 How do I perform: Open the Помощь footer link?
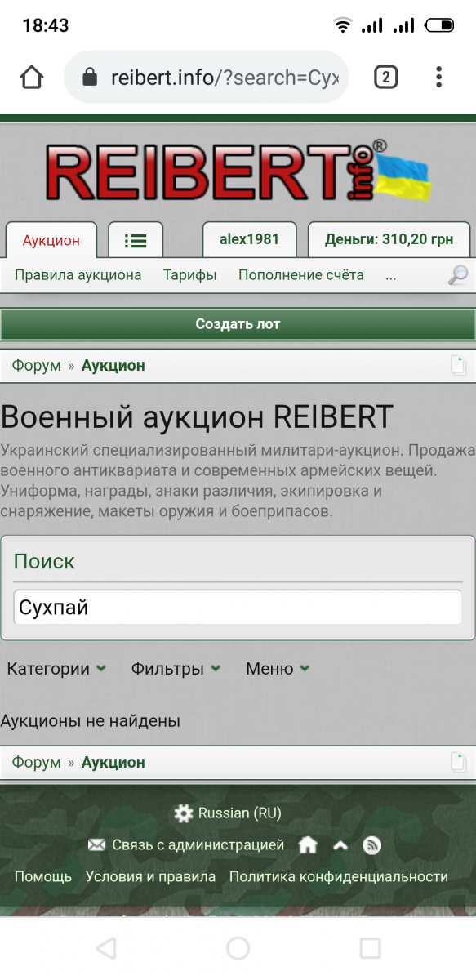pos(43,877)
